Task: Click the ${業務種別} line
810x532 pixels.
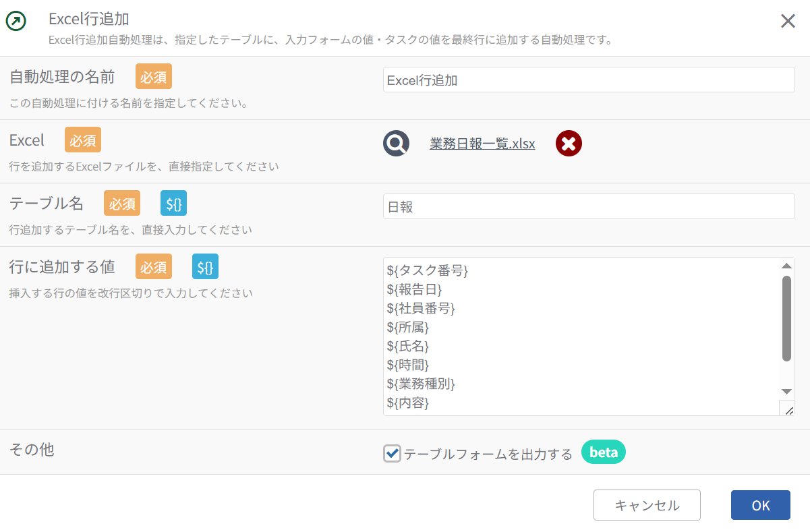Action: pyautogui.click(x=422, y=384)
